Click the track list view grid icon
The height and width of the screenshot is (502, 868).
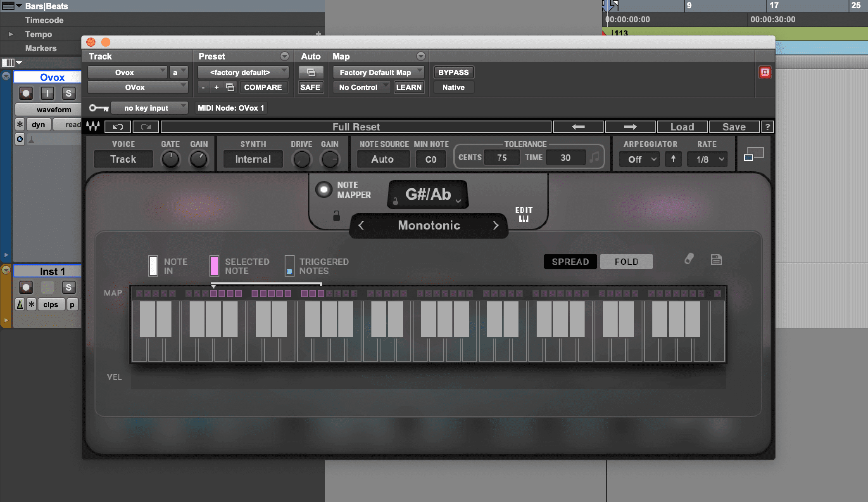tap(8, 63)
